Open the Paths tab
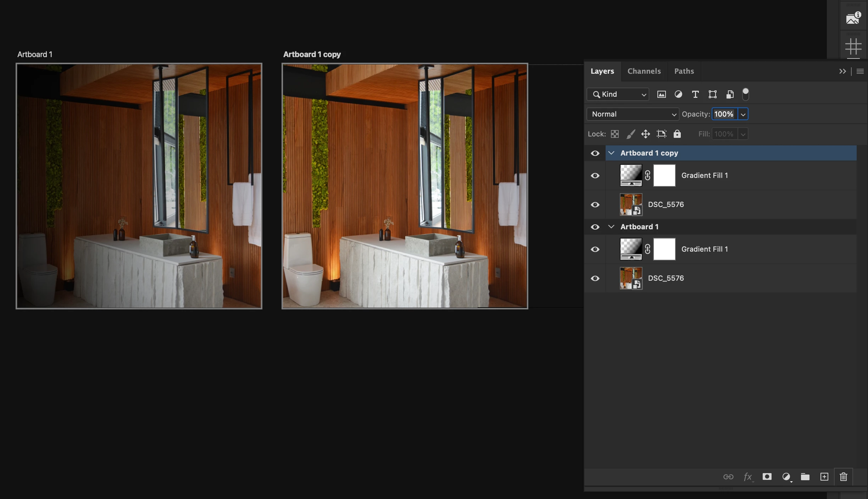The height and width of the screenshot is (499, 868). (x=684, y=71)
